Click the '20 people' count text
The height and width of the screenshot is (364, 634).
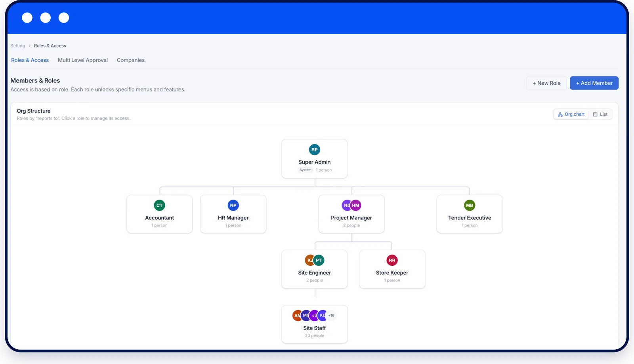click(x=314, y=336)
